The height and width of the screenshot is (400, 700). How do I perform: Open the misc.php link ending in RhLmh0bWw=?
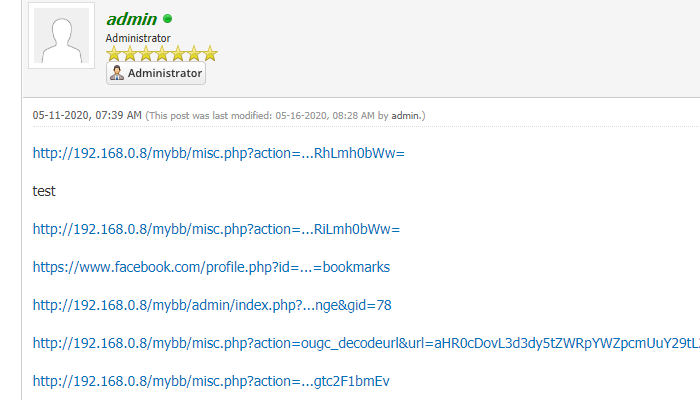(218, 153)
